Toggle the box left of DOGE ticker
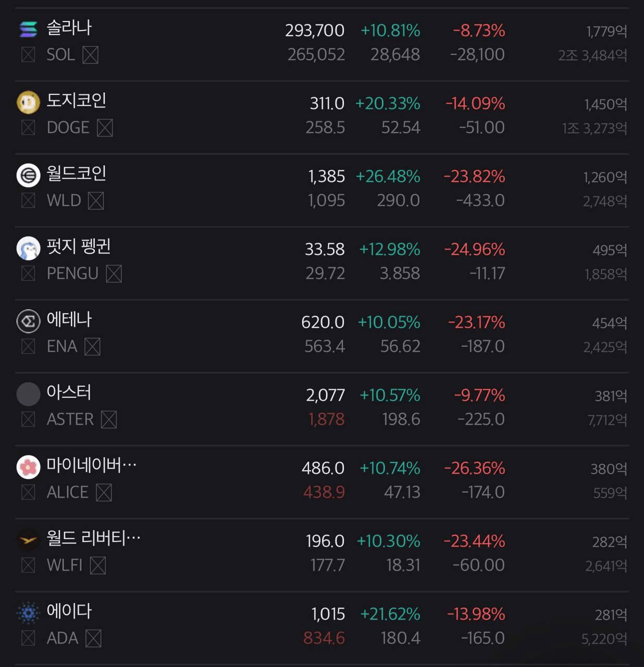644x667 pixels. (x=28, y=128)
